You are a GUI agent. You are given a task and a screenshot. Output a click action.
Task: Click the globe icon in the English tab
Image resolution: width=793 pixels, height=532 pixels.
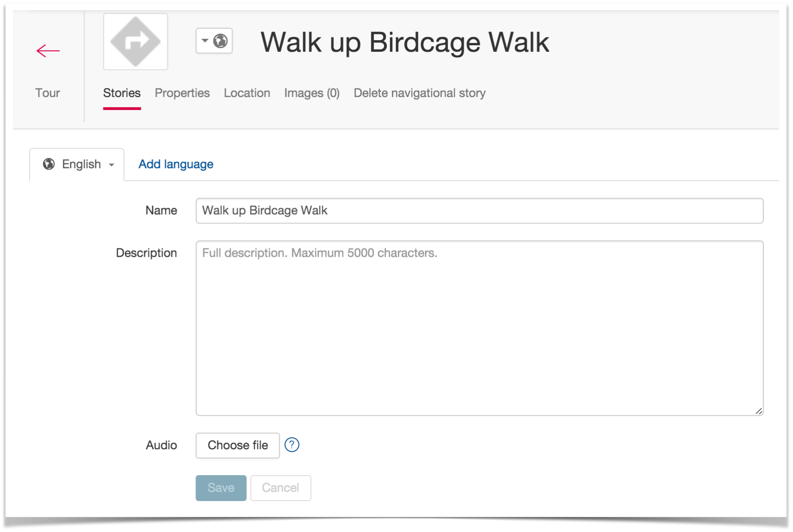[49, 164]
